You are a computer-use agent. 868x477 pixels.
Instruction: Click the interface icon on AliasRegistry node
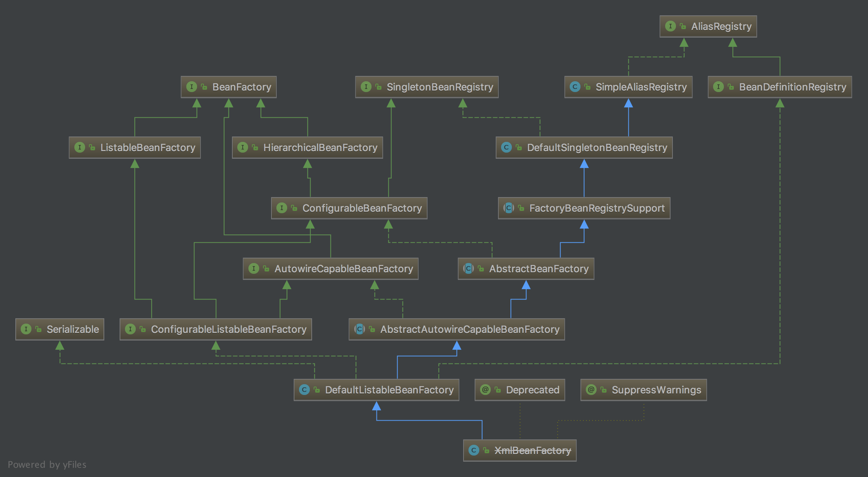pyautogui.click(x=670, y=26)
